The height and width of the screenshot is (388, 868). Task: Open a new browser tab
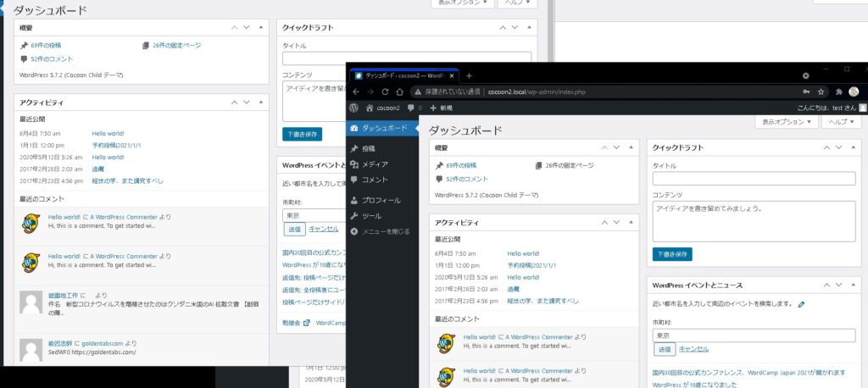click(469, 75)
